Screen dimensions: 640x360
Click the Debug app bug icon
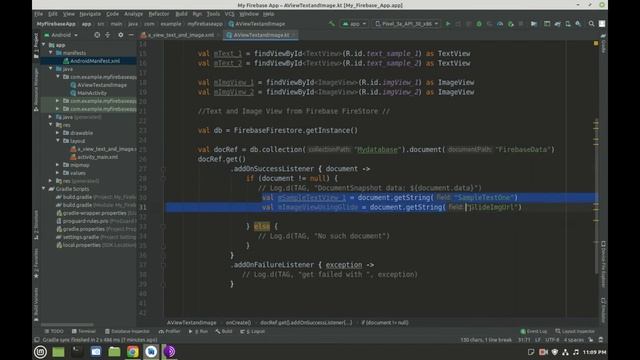pyautogui.click(x=479, y=24)
